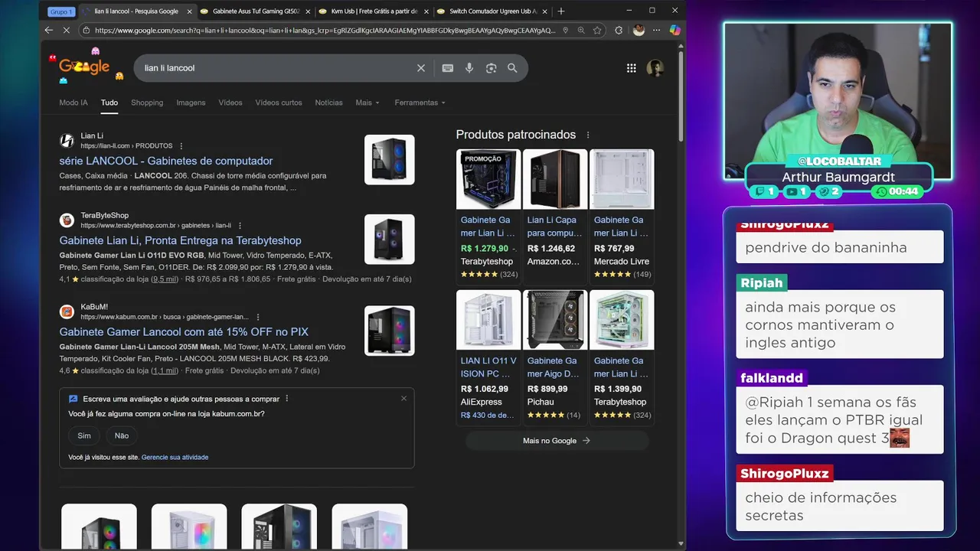The height and width of the screenshot is (551, 980).
Task: Open Copilot icon in browser toolbar
Action: pos(675,30)
